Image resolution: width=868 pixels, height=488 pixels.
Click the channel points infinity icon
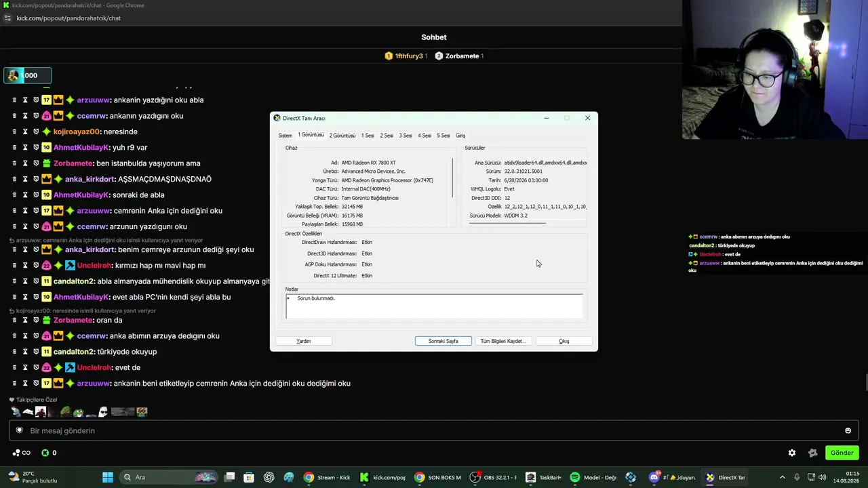21,453
